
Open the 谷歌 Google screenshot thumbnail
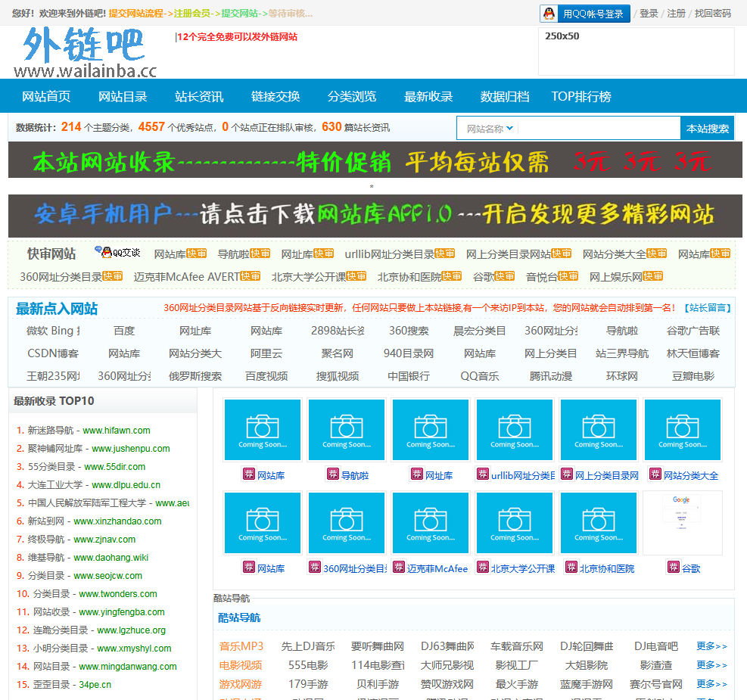[x=682, y=523]
